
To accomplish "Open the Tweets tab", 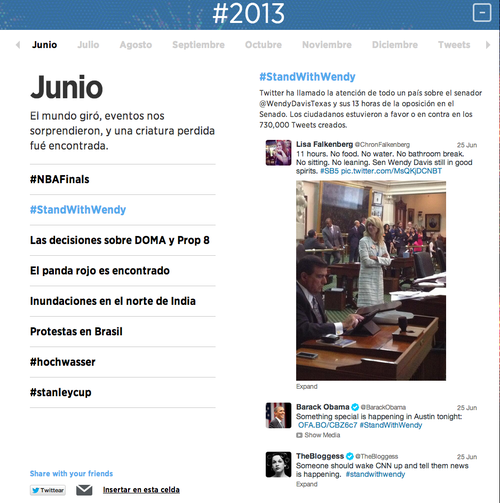I will click(x=454, y=45).
